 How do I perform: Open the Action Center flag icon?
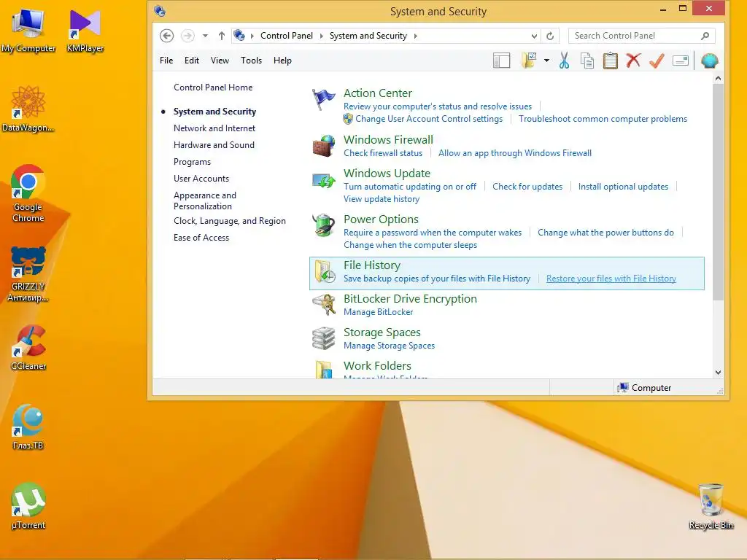(x=323, y=99)
